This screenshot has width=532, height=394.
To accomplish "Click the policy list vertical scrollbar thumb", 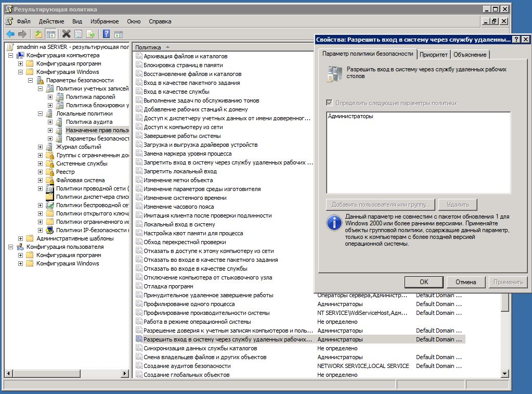I will 505,303.
